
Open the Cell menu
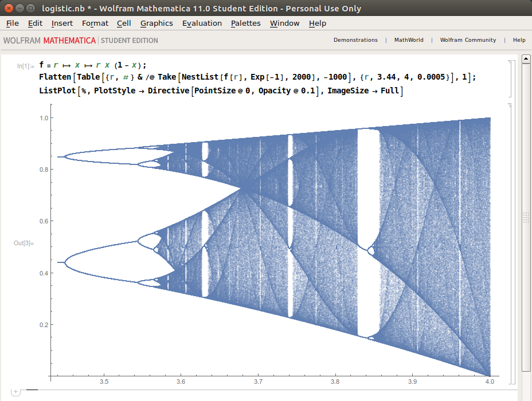click(124, 23)
